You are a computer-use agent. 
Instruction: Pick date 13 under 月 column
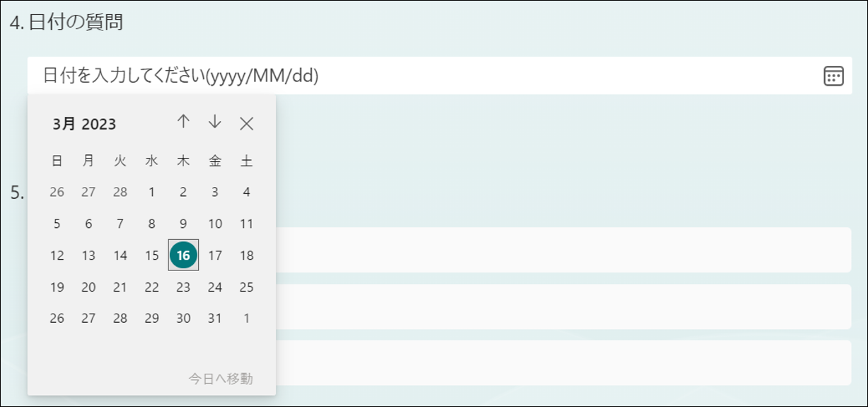pyautogui.click(x=88, y=256)
